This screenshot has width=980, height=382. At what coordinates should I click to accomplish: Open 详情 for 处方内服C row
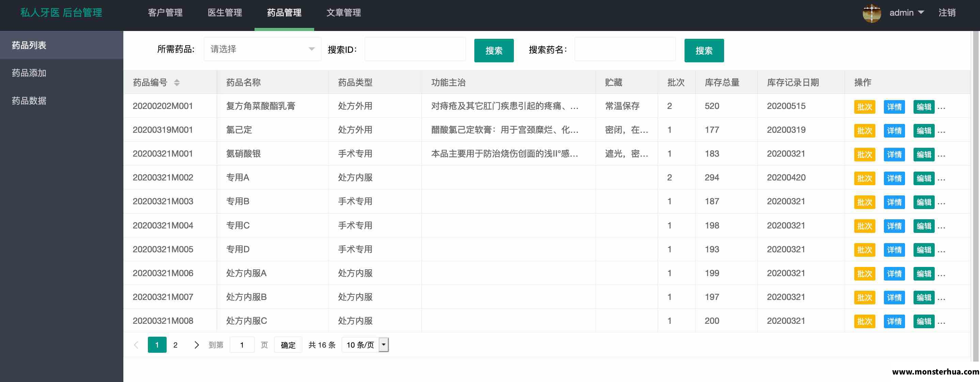894,321
